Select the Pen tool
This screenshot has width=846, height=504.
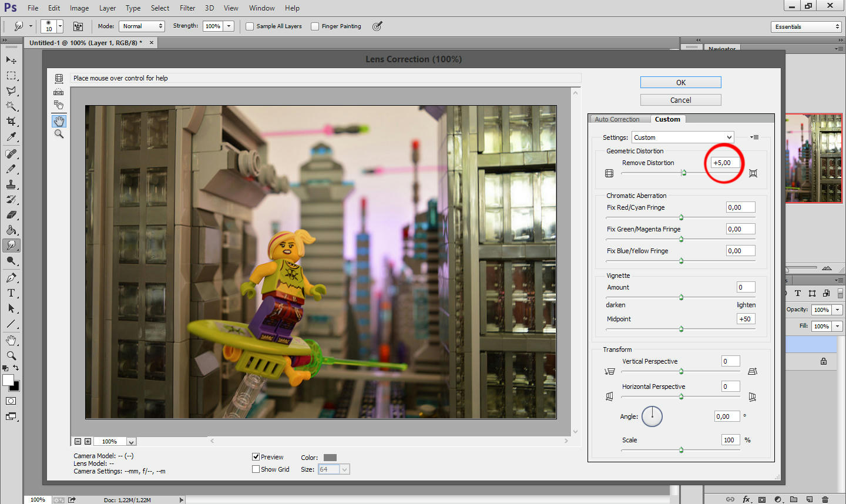[11, 278]
